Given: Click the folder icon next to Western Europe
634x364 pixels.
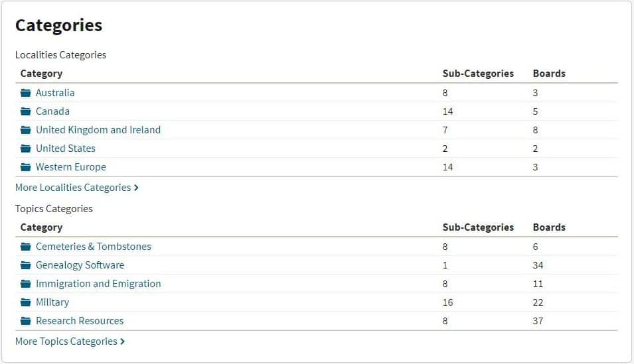Looking at the screenshot, I should [26, 167].
